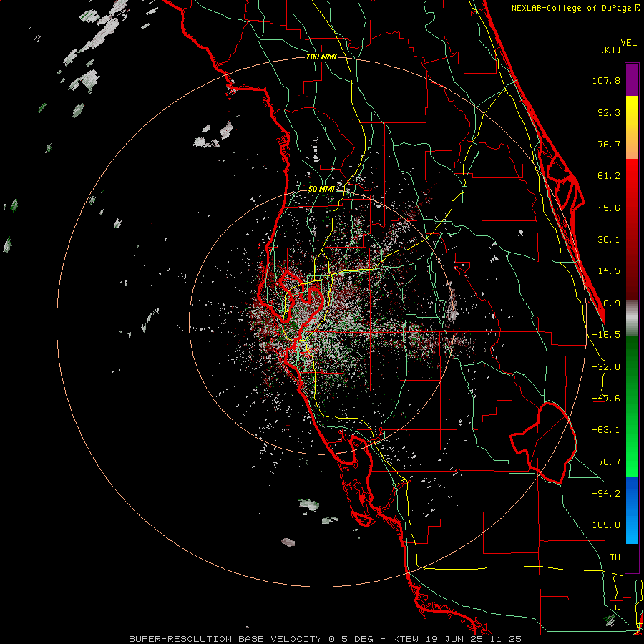Viewport: 644px width, 644px height.
Task: Click the -16.5 velocity scale value
Action: coord(606,335)
